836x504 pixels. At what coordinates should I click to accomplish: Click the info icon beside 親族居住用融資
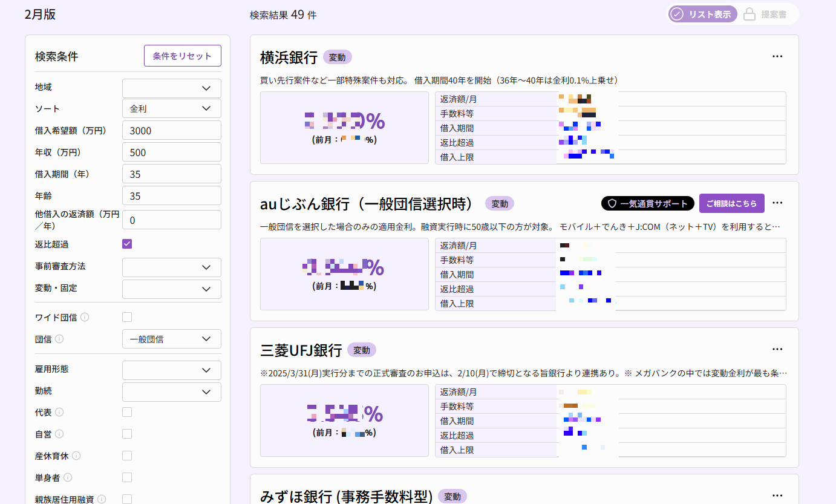(x=102, y=499)
